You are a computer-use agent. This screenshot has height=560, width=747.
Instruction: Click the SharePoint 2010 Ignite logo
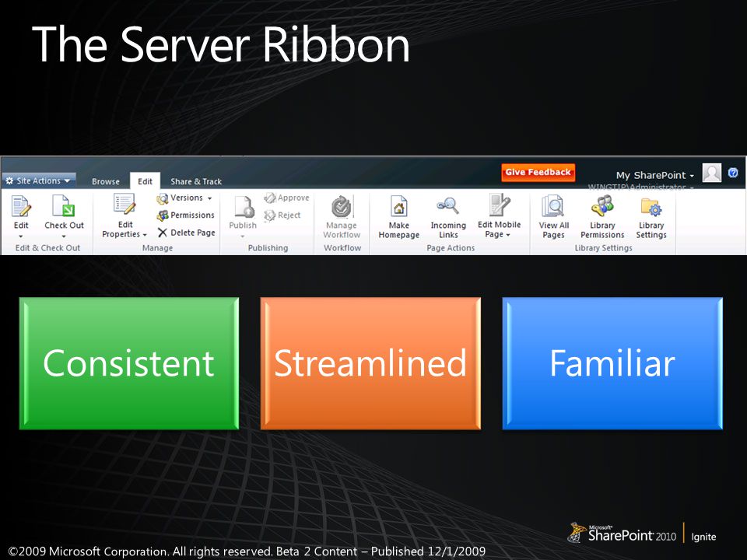click(642, 534)
